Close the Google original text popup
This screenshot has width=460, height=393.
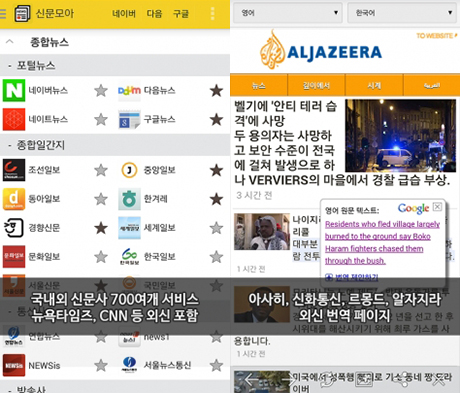[x=437, y=207]
